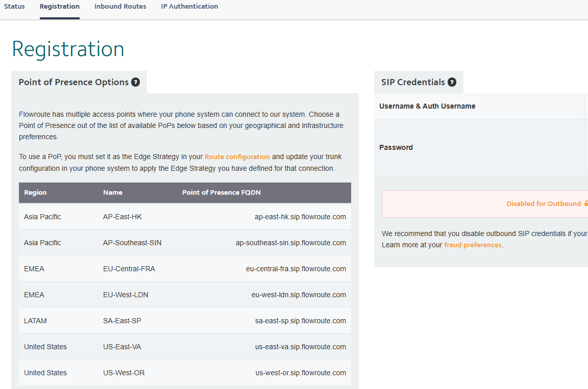Go to IP Authentication tab
Viewport: 588px width, 389px height.
(x=189, y=7)
